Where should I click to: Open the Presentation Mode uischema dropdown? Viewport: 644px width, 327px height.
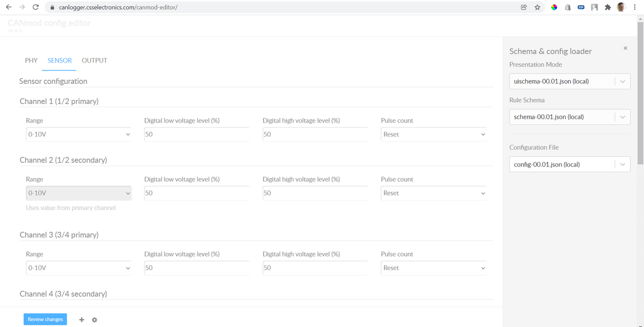click(x=570, y=81)
